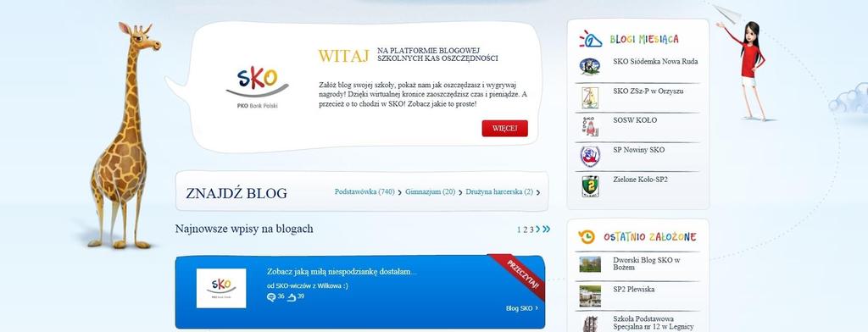This screenshot has height=332, width=868.
Task: Click SKO Siódemka Nowa Ruda thumbnail
Action: [x=590, y=66]
